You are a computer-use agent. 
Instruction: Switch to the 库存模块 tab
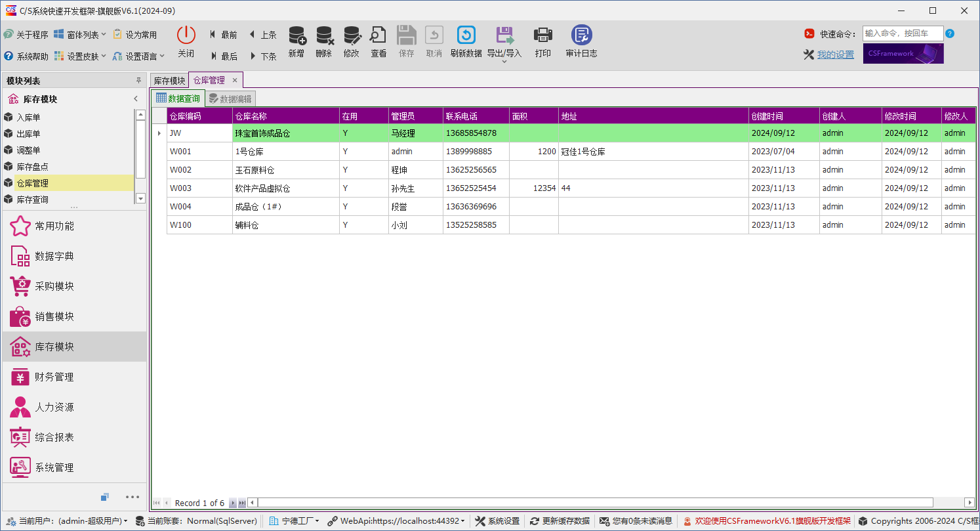pos(169,81)
